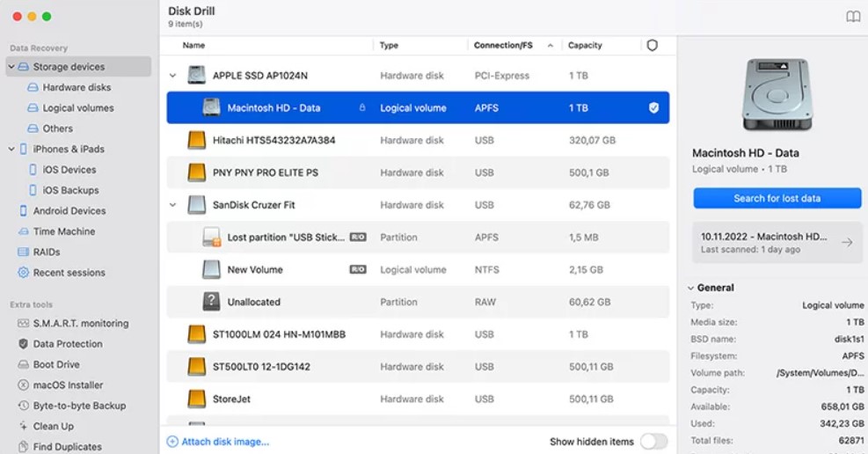Open Recent sessions in sidebar
868x454 pixels.
click(69, 273)
